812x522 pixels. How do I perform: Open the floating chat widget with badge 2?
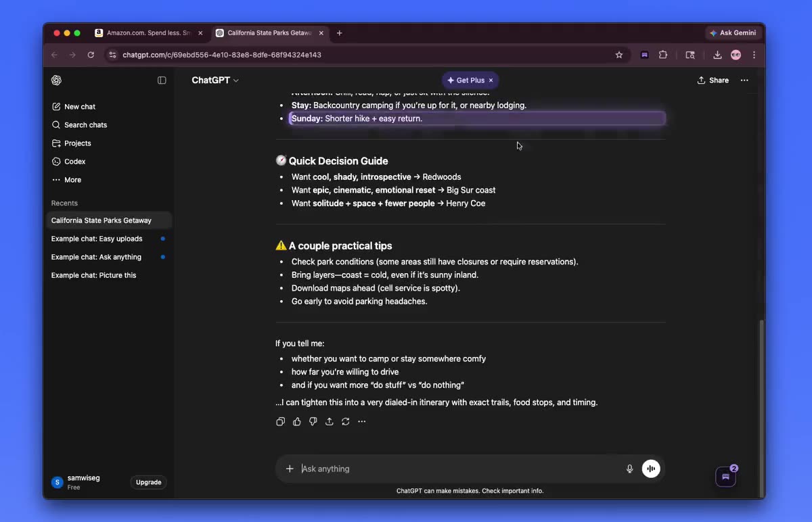pyautogui.click(x=725, y=477)
